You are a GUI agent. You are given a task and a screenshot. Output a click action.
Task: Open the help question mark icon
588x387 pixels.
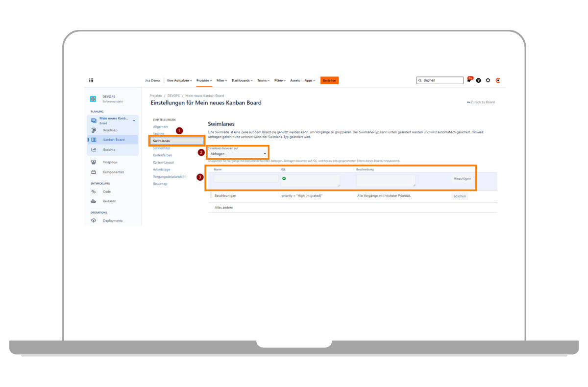[x=479, y=80]
